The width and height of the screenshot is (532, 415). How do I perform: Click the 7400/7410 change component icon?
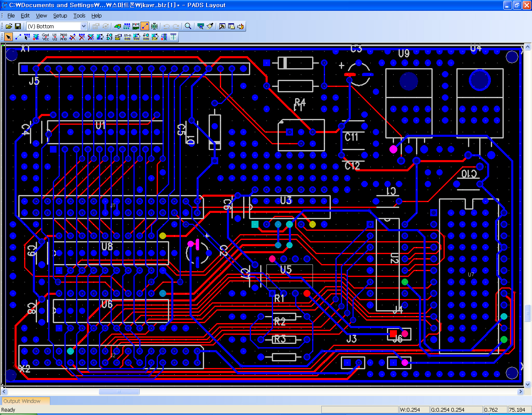(x=63, y=37)
